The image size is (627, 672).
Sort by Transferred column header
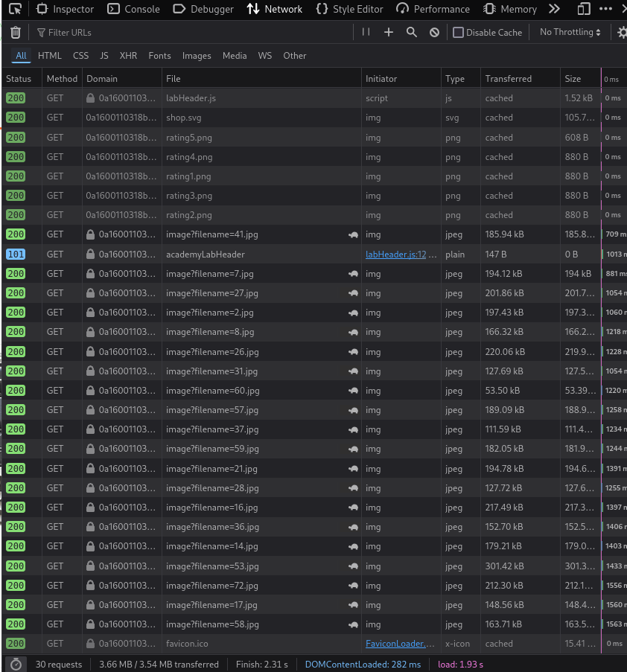tap(521, 79)
